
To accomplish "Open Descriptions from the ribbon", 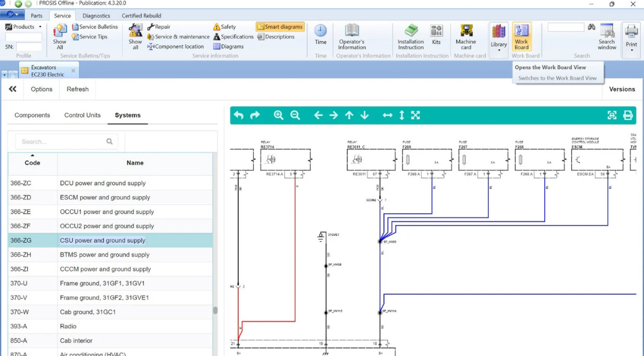I will (x=276, y=37).
